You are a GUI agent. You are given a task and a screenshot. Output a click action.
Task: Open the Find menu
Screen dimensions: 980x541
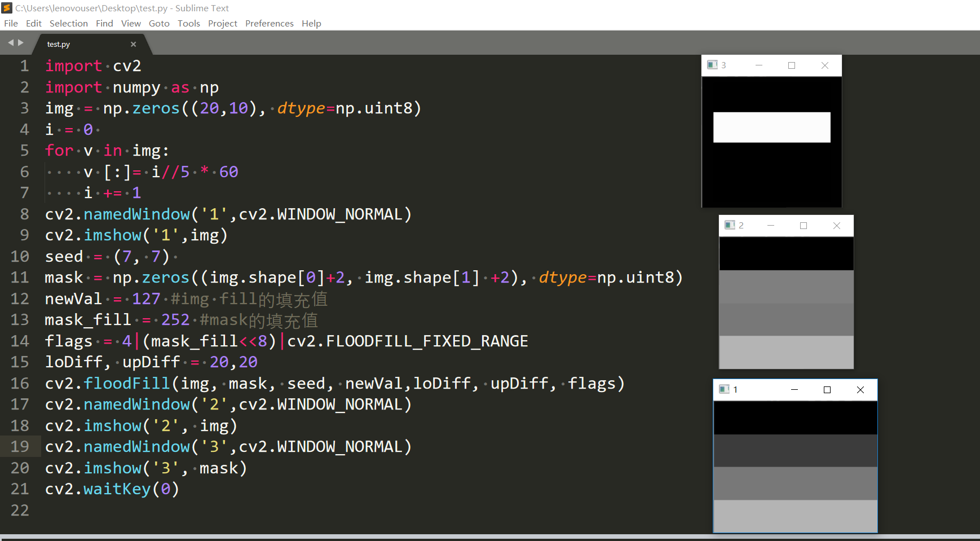(x=104, y=23)
